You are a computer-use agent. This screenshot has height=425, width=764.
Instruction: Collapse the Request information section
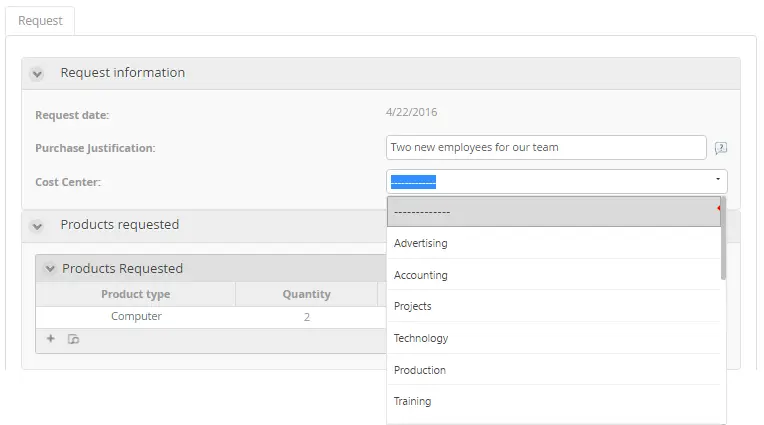coord(37,74)
